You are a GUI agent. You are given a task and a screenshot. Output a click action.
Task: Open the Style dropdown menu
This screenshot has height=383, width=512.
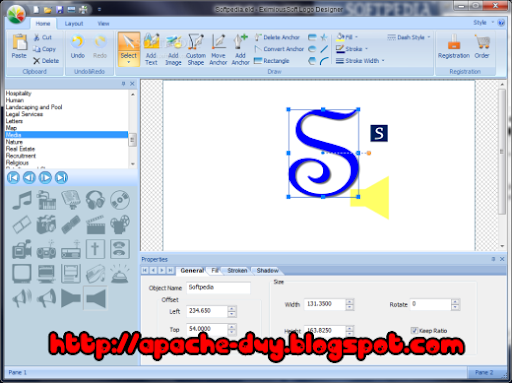coord(483,22)
